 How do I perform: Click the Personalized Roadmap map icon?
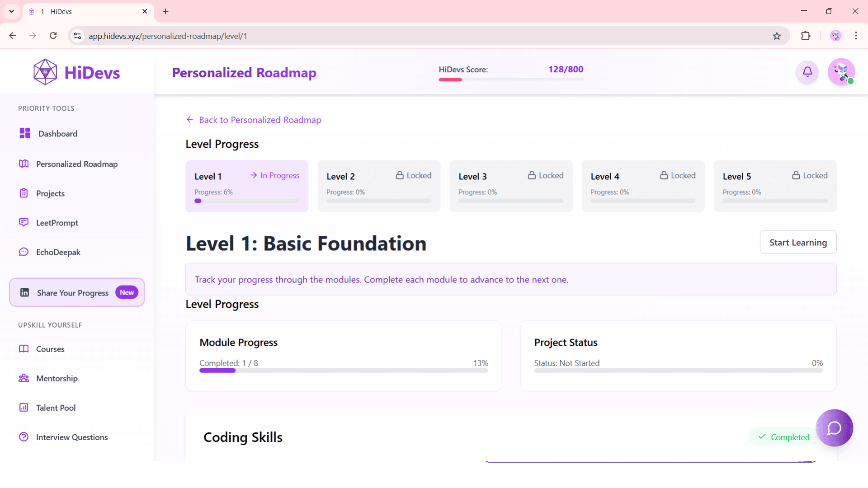point(24,164)
